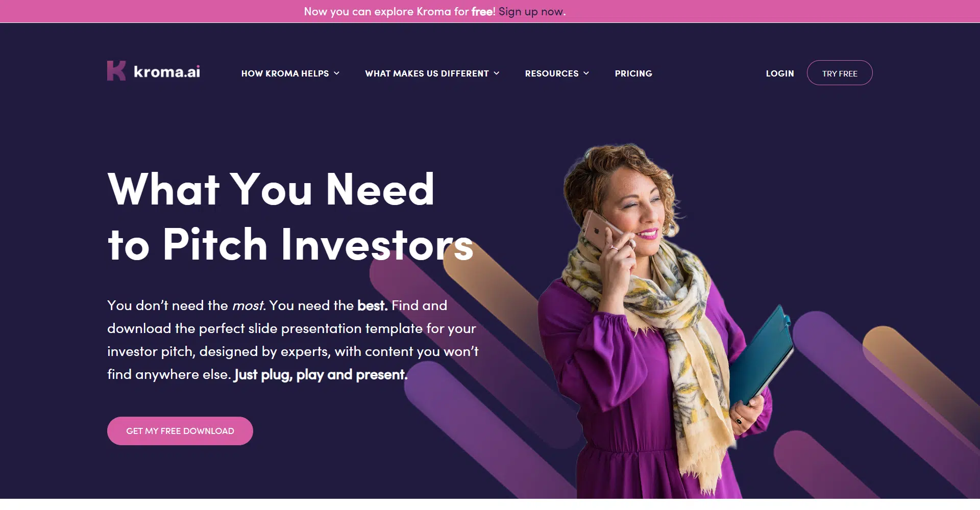The width and height of the screenshot is (980, 510).
Task: Click the pink Kroma K logo icon
Action: click(x=116, y=71)
